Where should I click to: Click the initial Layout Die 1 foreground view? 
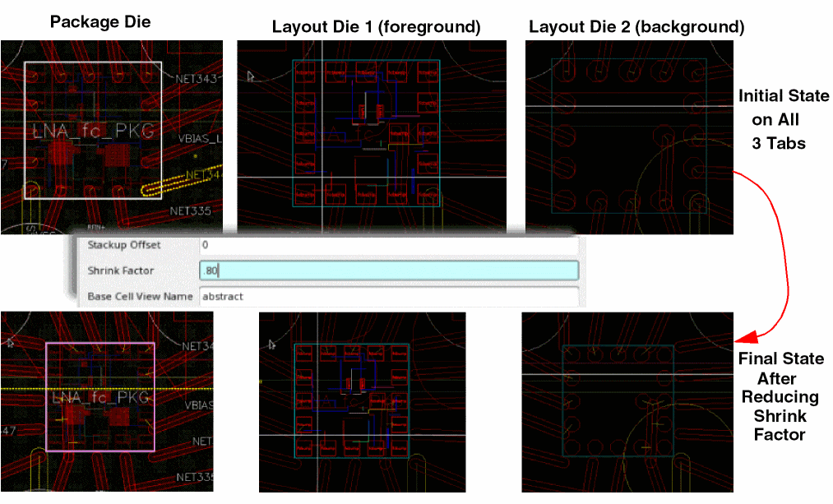click(372, 137)
